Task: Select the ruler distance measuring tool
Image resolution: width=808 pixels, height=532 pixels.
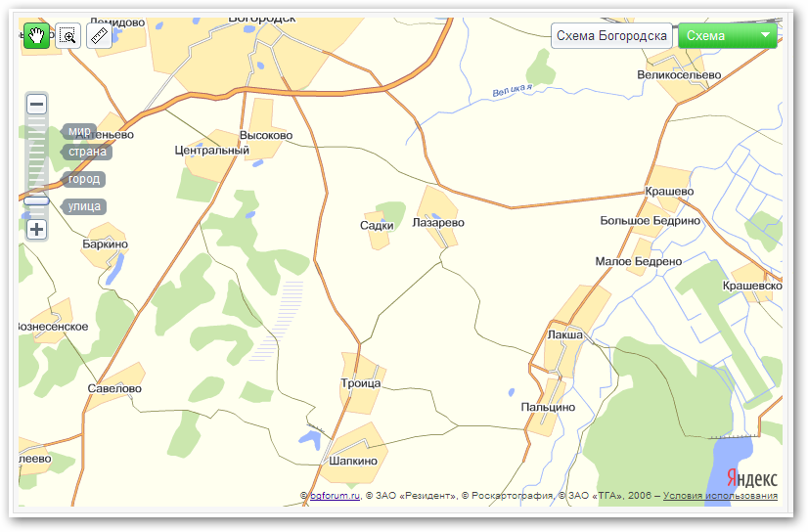Action: point(99,36)
